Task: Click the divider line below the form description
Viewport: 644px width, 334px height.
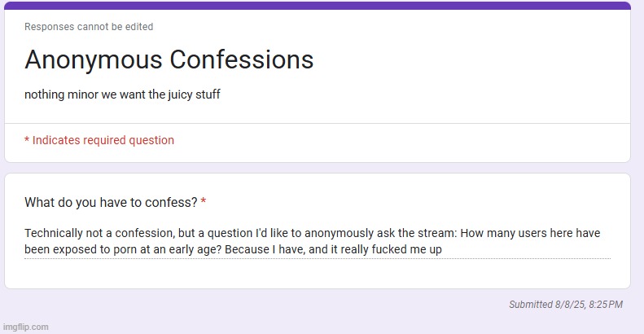Action: (x=318, y=124)
